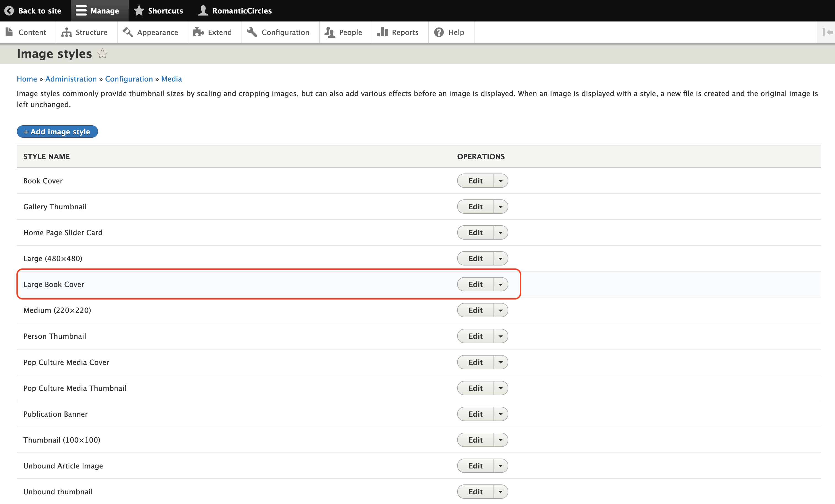Edit the Pop Culture Media Cover style
The height and width of the screenshot is (504, 835).
tap(475, 362)
